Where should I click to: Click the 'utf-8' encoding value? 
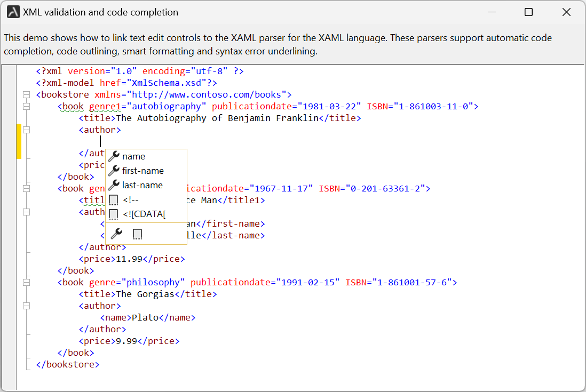tap(209, 71)
